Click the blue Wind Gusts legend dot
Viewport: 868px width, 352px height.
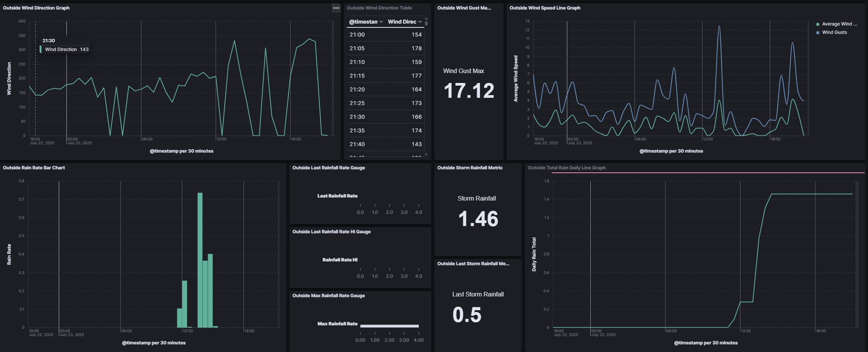click(x=818, y=33)
